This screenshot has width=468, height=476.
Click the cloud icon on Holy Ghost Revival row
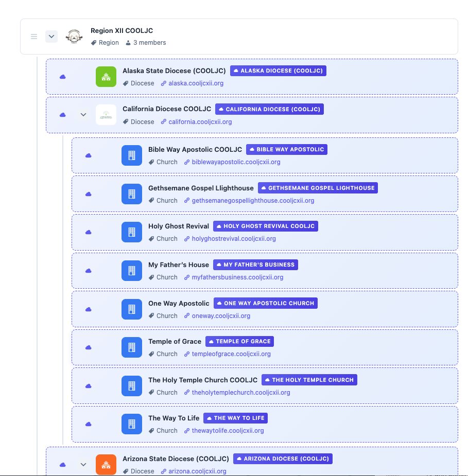coord(88,232)
